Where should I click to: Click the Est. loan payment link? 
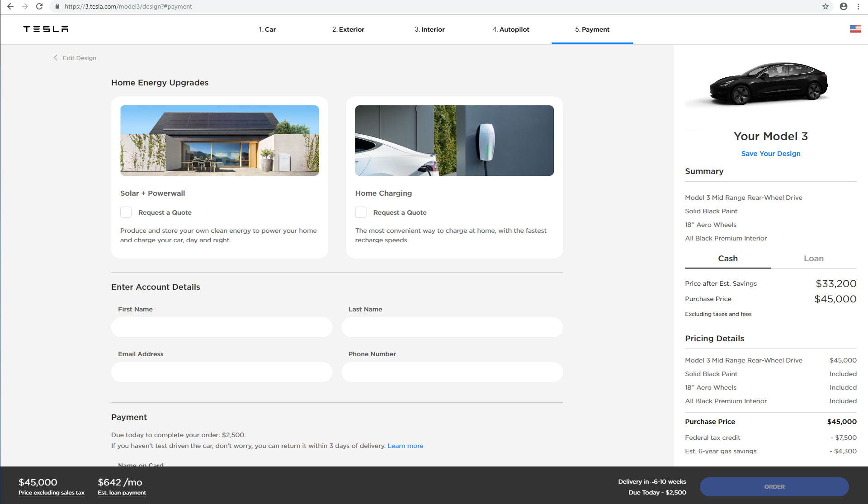click(122, 493)
